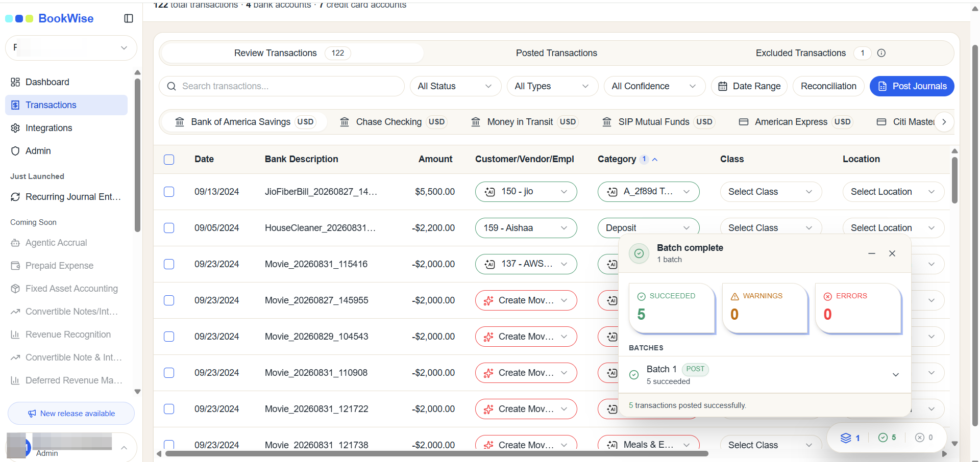Click the stacked layers batch status icon

[x=846, y=438]
